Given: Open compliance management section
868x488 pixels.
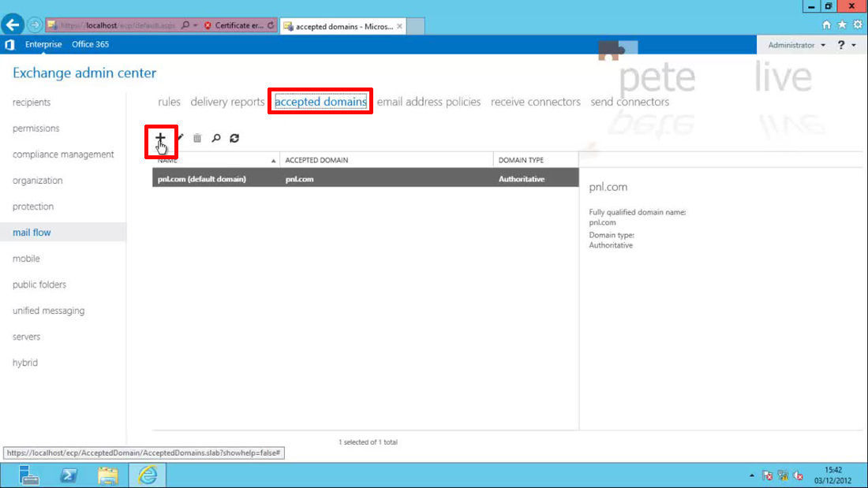Looking at the screenshot, I should tap(63, 155).
